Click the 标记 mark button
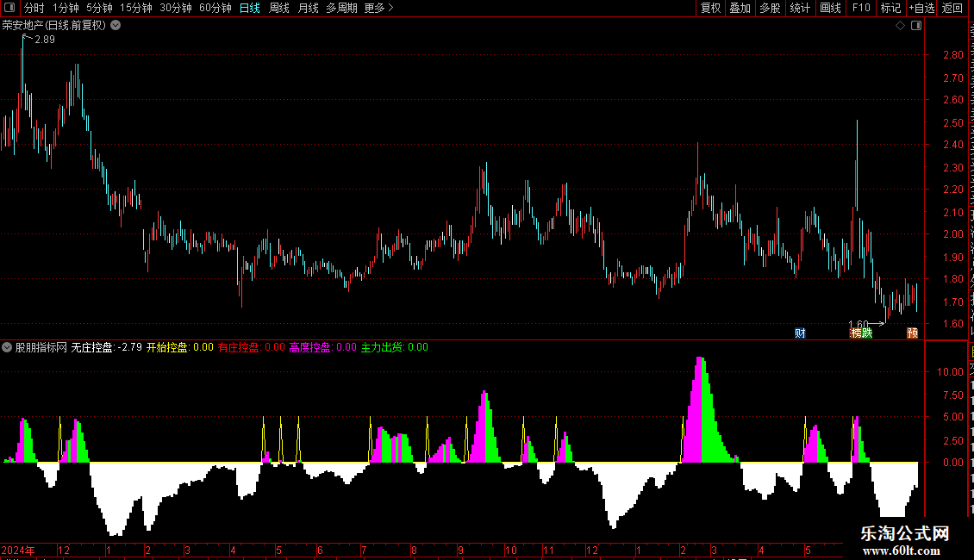The height and width of the screenshot is (560, 974). (890, 8)
